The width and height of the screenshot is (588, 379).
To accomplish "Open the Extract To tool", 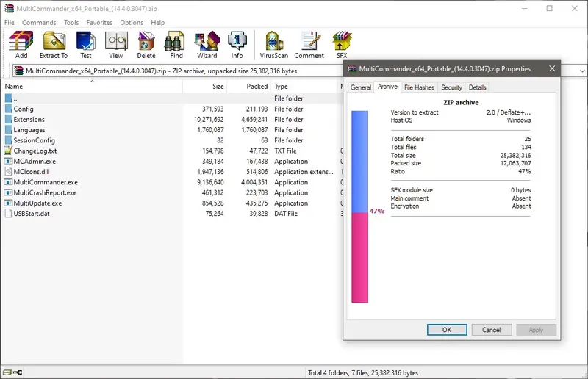I will 54,45.
